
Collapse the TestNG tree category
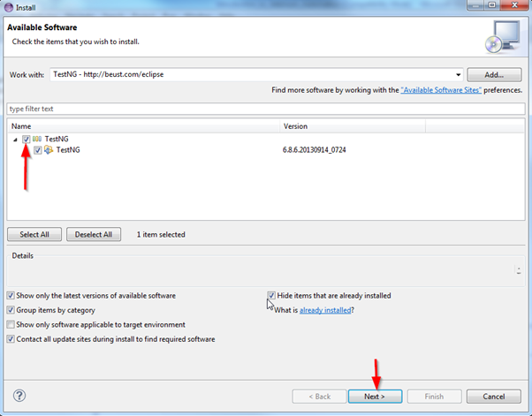[x=15, y=140]
